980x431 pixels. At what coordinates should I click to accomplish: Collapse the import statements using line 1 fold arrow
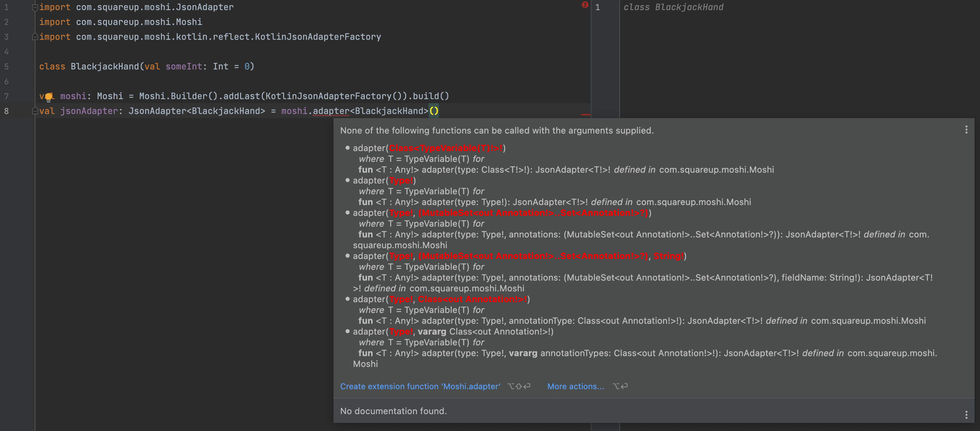[35, 6]
